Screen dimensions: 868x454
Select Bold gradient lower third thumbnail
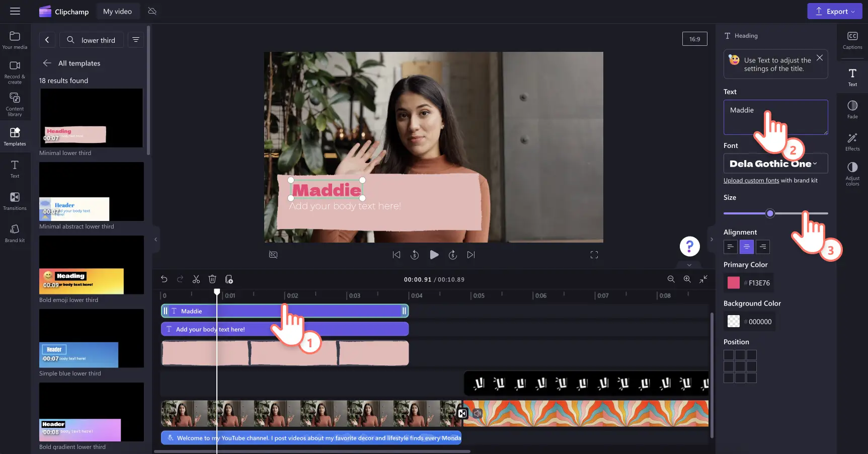(x=92, y=412)
